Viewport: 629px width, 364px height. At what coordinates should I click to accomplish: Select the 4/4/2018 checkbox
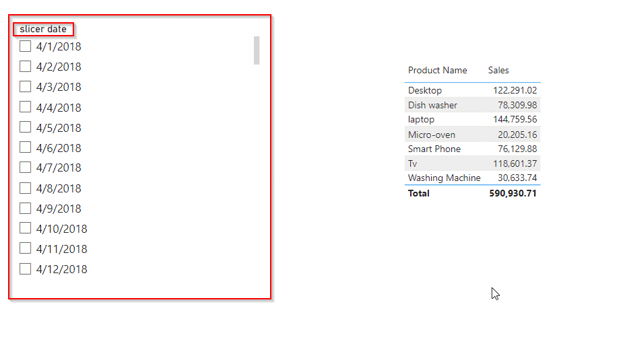(x=26, y=106)
